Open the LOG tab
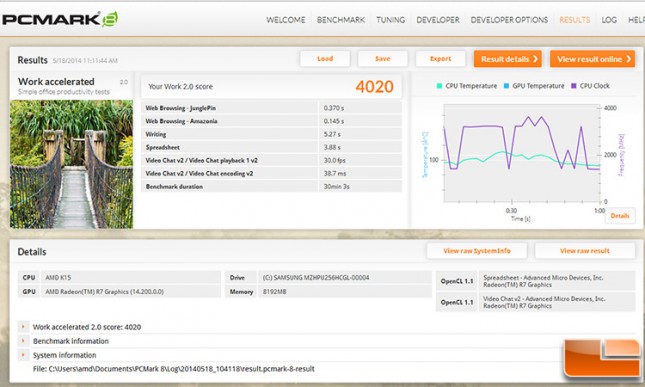The height and width of the screenshot is (387, 645). coord(609,20)
